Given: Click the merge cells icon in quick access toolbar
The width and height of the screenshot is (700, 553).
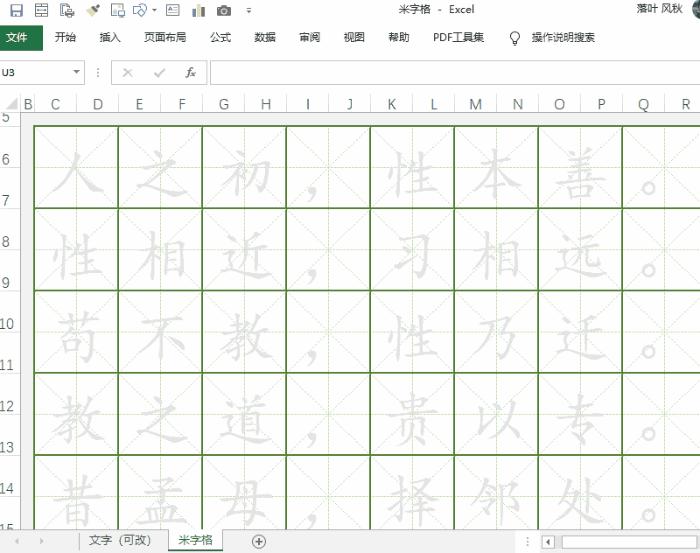Looking at the screenshot, I should [x=41, y=10].
